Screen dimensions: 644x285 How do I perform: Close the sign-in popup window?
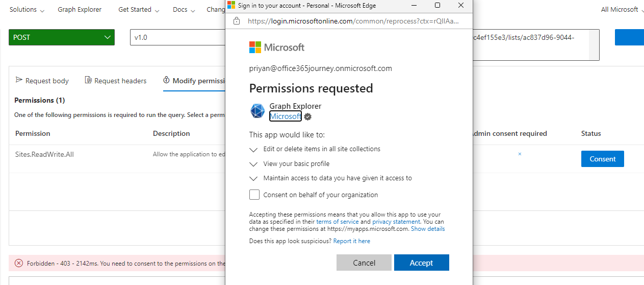[461, 5]
